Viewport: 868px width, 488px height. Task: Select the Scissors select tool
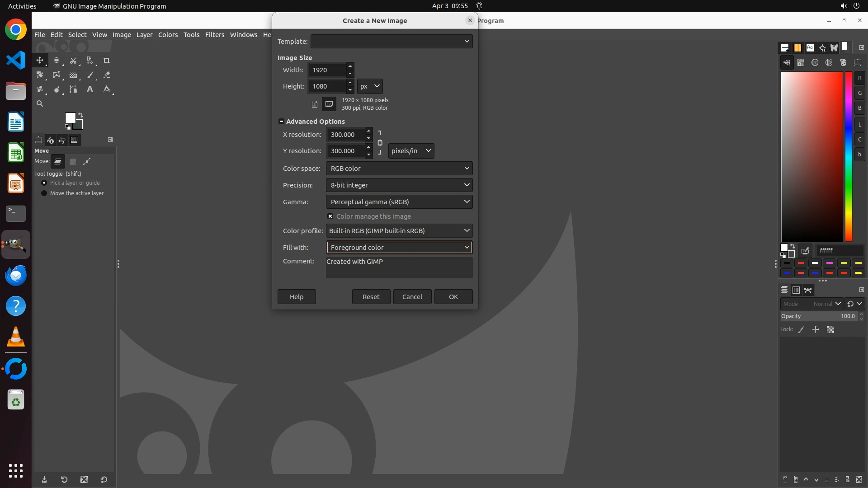(73, 61)
